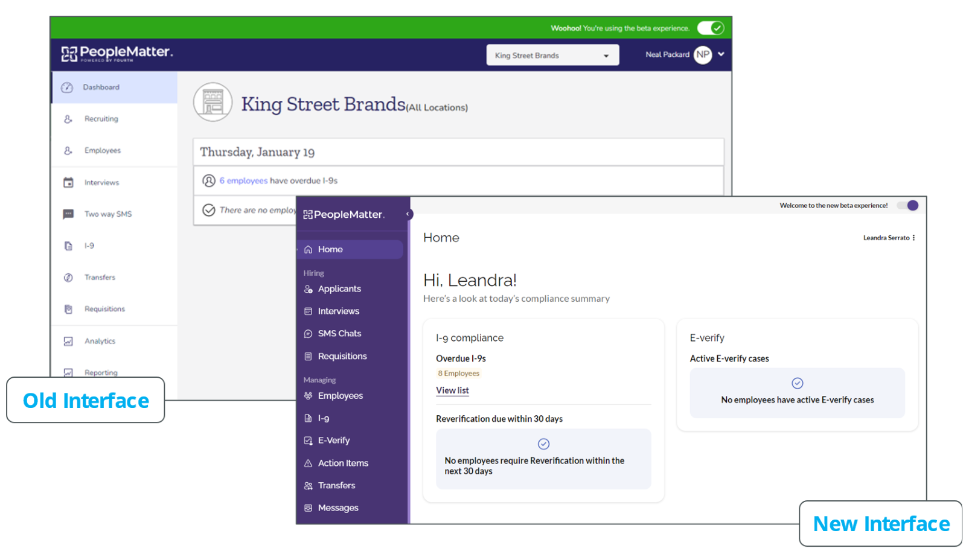Click the '6 employees' overdue I-9s link
This screenshot has width=966, height=560.
click(243, 180)
